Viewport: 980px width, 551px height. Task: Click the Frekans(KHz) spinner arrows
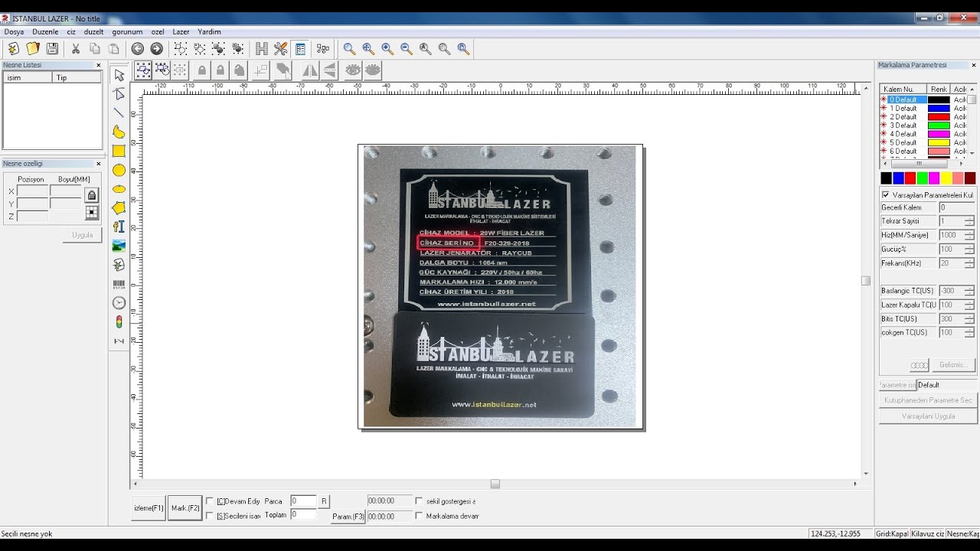(x=969, y=262)
